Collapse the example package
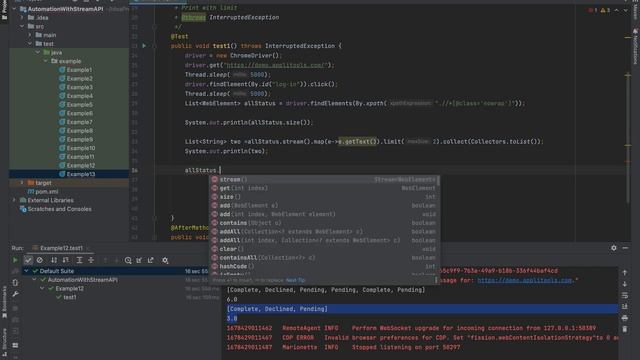This screenshot has width=640, height=360. (45, 61)
